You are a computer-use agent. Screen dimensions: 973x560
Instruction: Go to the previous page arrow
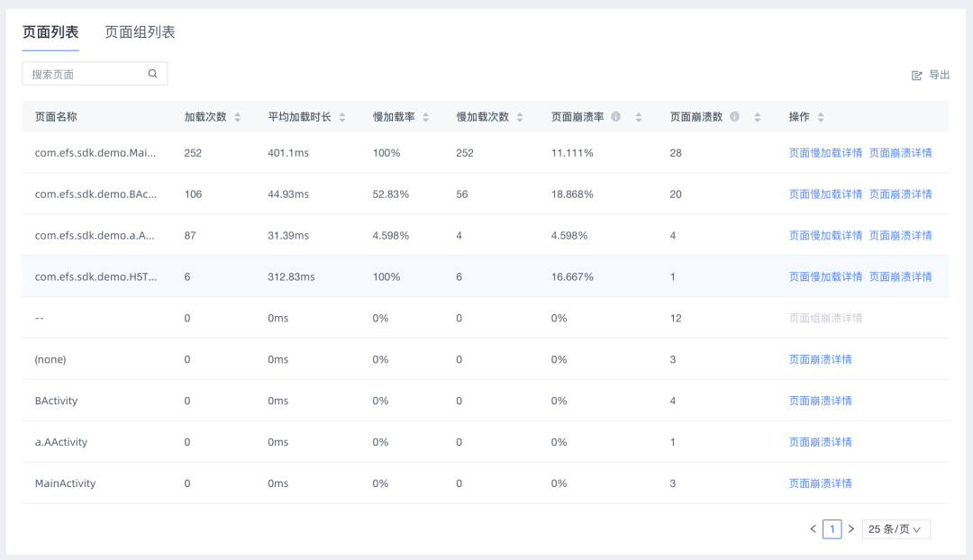click(813, 529)
